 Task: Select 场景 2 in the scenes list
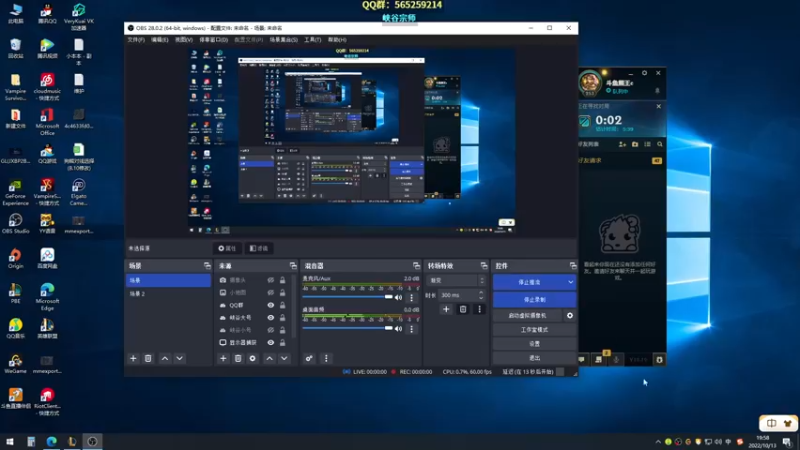tap(168, 294)
